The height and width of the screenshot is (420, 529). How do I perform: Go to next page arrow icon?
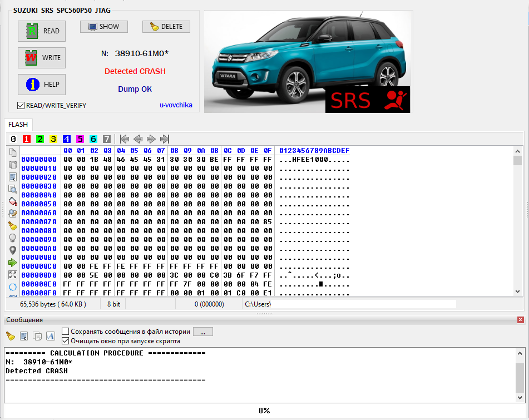(151, 139)
